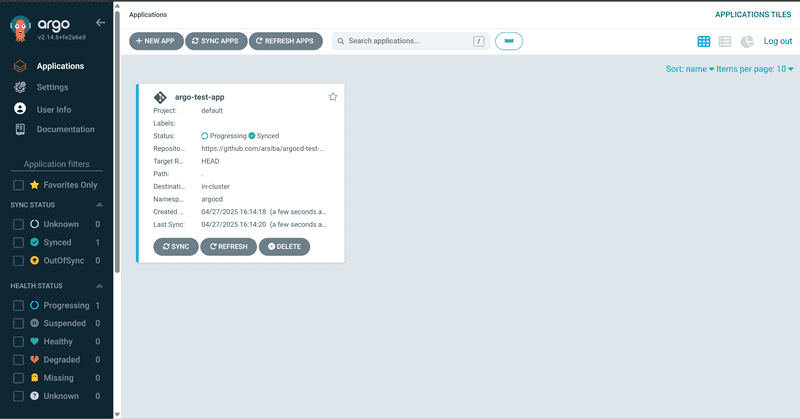Click the Suspended pause filter icon
Image resolution: width=800 pixels, height=419 pixels.
pyautogui.click(x=34, y=323)
